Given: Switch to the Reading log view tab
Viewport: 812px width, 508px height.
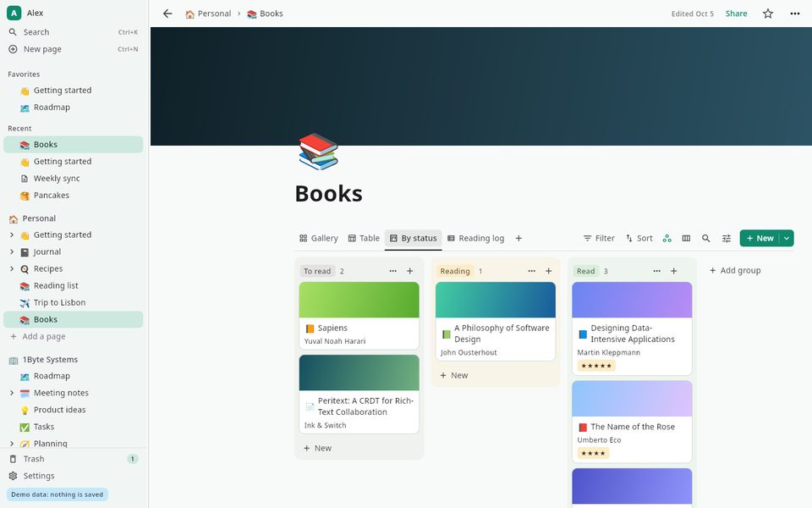Looking at the screenshot, I should [x=475, y=239].
